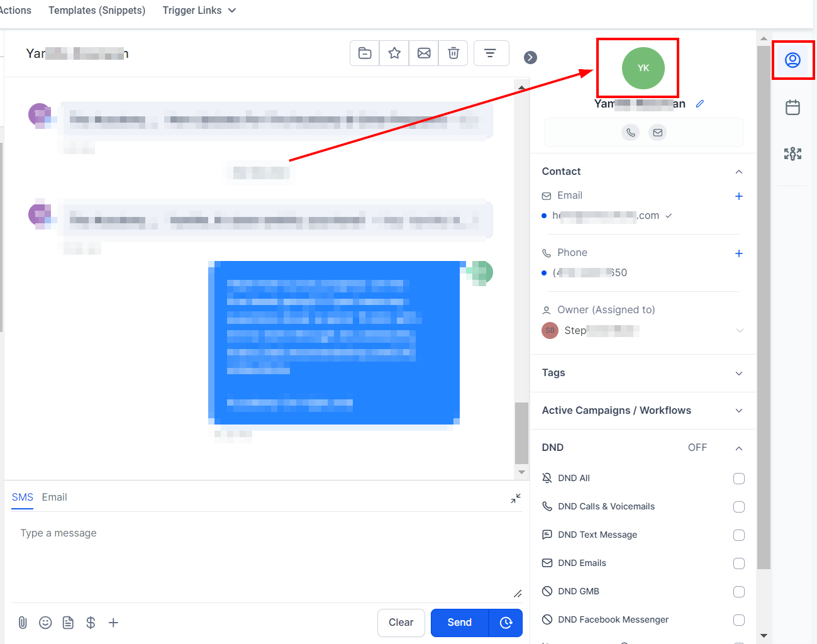Switch to SMS tab
This screenshot has height=644, width=817.
pyautogui.click(x=23, y=497)
